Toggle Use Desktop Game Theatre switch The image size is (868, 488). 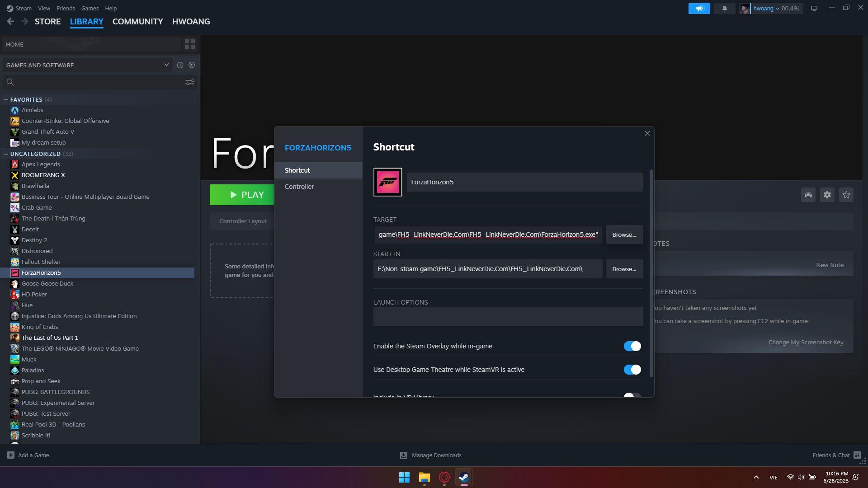[632, 370]
